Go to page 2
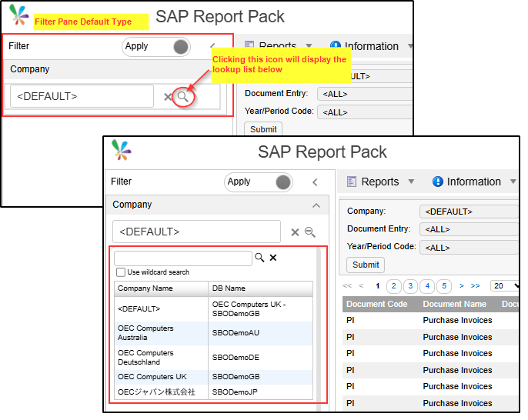 pyautogui.click(x=393, y=286)
